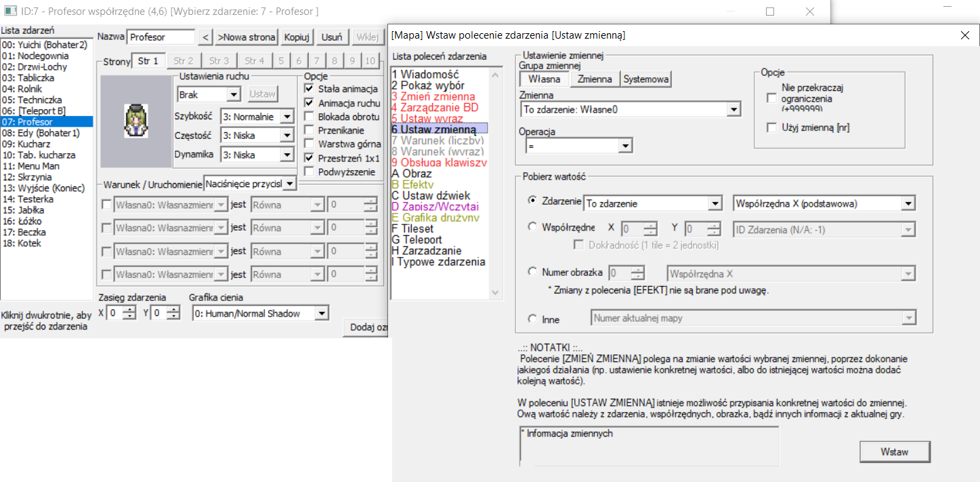Select the Współrzędne radio button

click(x=532, y=227)
